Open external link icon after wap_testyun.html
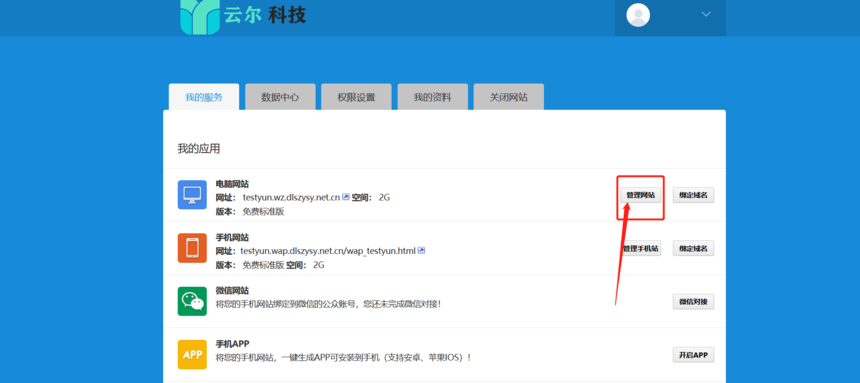 point(421,250)
